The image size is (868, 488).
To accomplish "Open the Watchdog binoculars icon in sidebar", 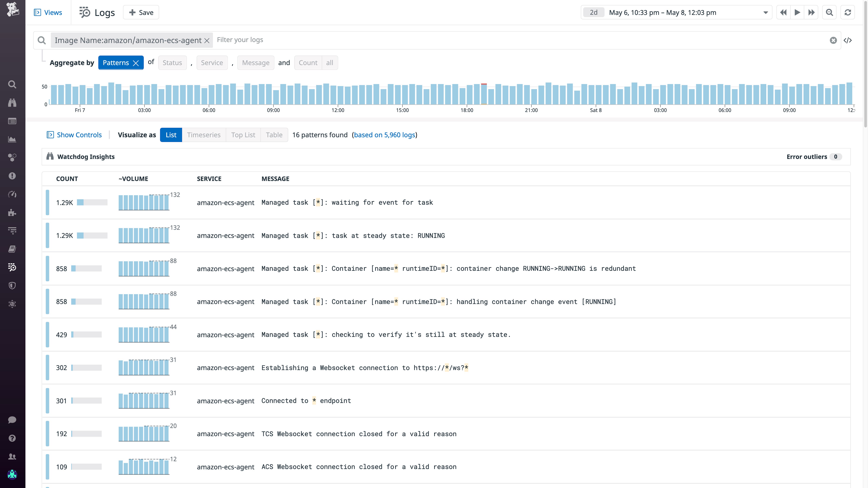I will coord(12,103).
